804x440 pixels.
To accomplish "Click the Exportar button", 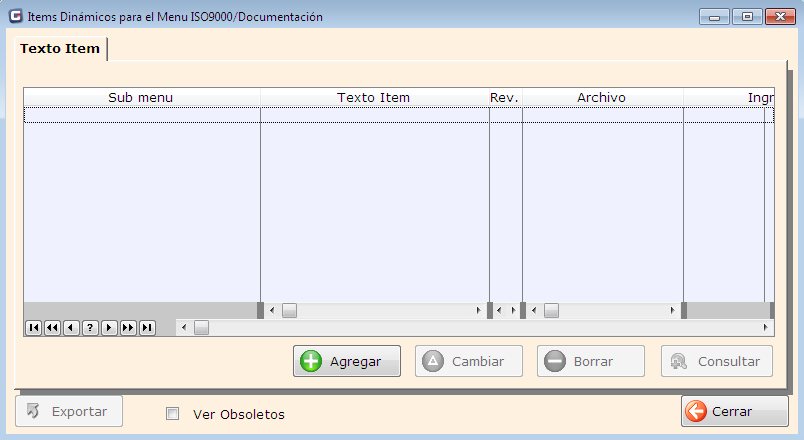I will (69, 411).
